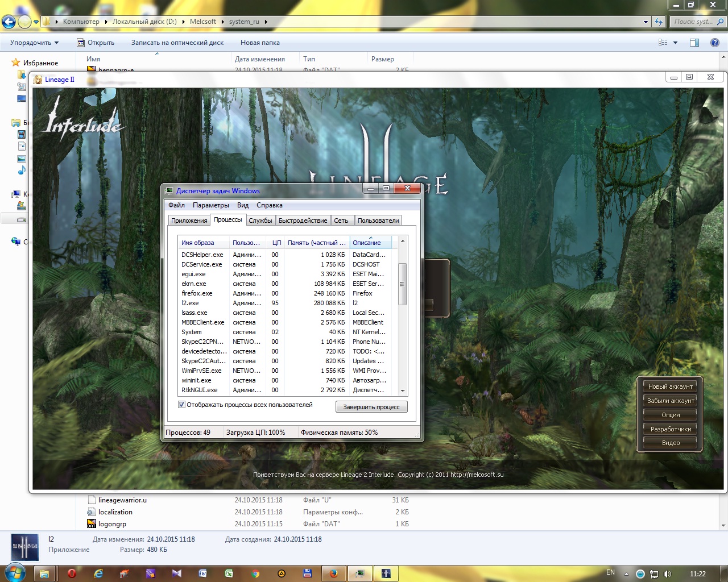Select the Music library note icon
This screenshot has height=582, width=728.
[22, 170]
